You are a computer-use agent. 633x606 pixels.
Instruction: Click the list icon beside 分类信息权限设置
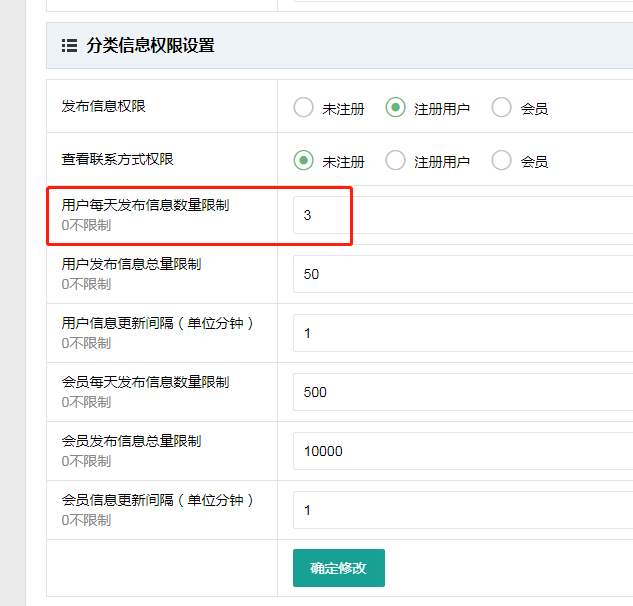[69, 45]
